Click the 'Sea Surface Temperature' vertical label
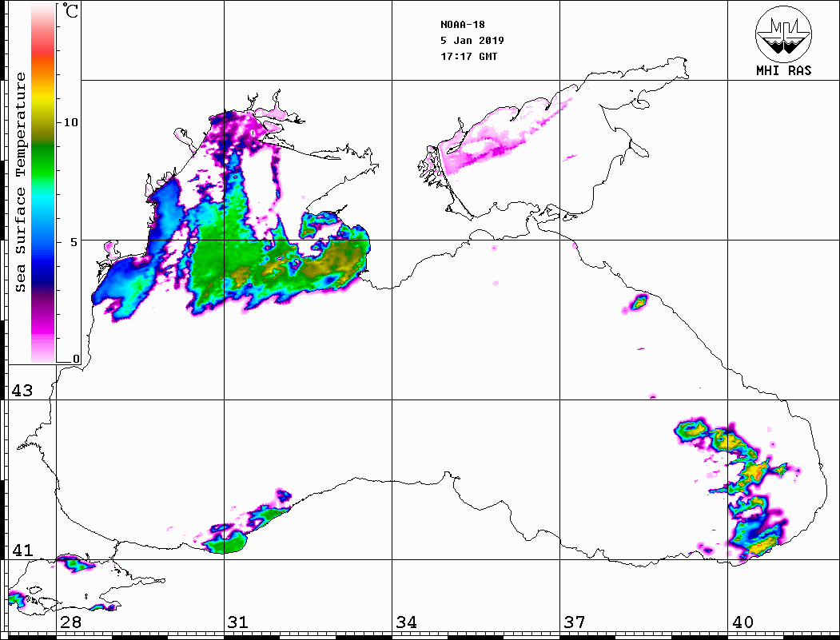The image size is (840, 640). 20,183
